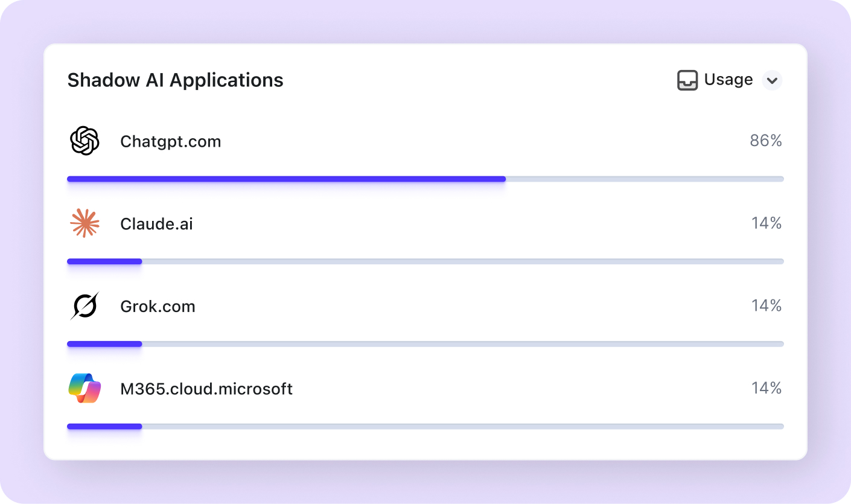Click the Microsoft 365 Copilot icon

[x=84, y=388]
